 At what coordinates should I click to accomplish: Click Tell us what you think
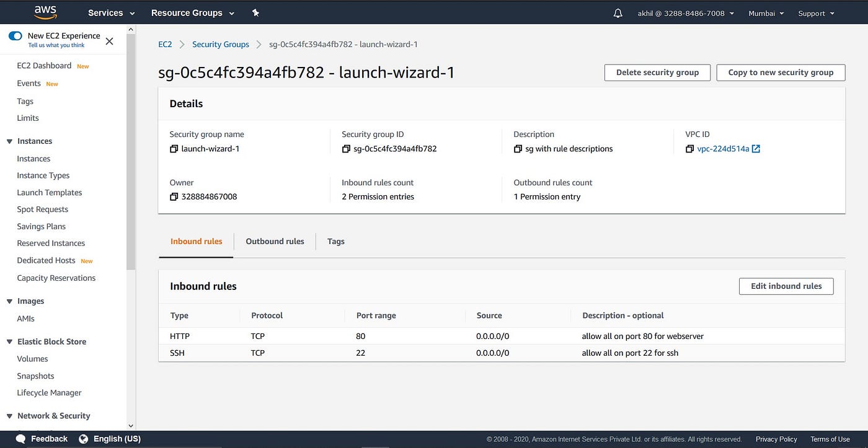[56, 45]
